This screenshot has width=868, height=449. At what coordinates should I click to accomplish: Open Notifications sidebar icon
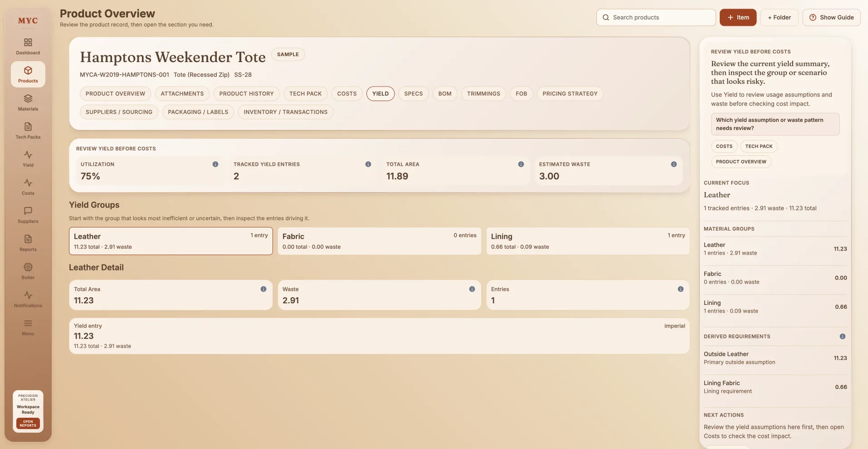(x=28, y=299)
